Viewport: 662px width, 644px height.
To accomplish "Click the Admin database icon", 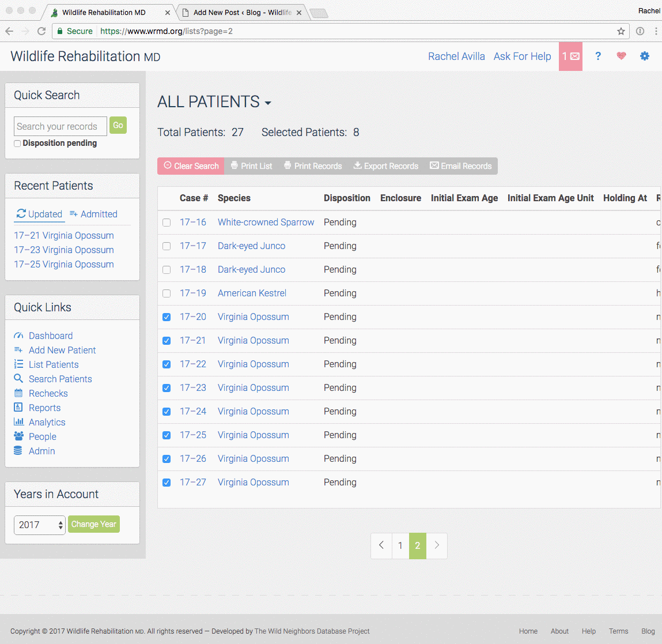I will tap(18, 450).
